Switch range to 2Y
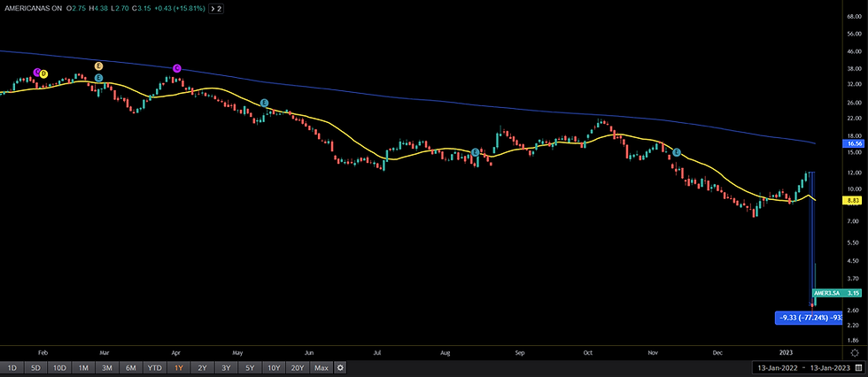 202,367
